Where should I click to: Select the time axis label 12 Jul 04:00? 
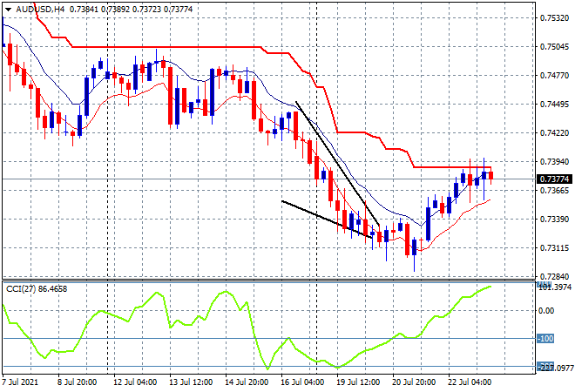[135, 382]
